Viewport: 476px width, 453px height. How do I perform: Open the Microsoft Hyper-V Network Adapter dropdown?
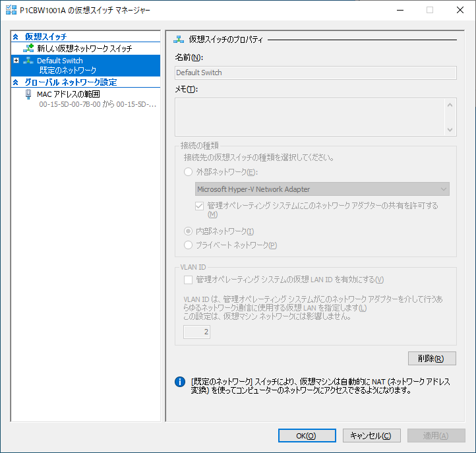point(322,189)
